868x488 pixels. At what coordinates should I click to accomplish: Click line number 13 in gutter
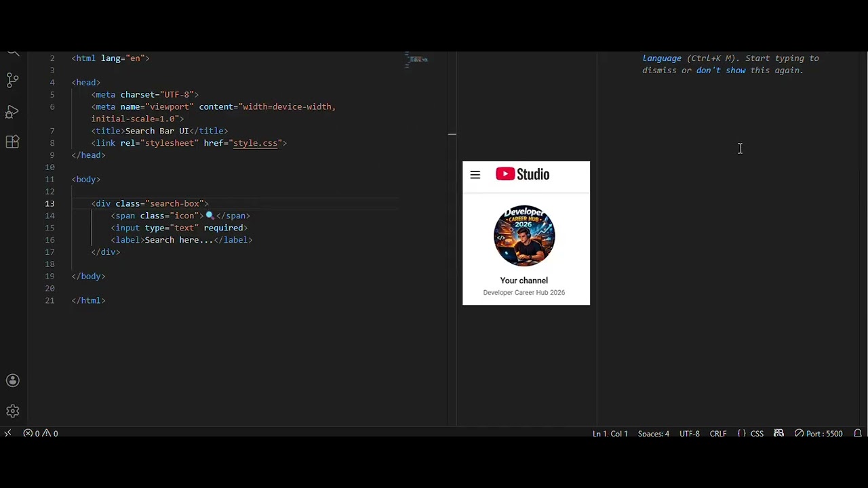click(50, 203)
